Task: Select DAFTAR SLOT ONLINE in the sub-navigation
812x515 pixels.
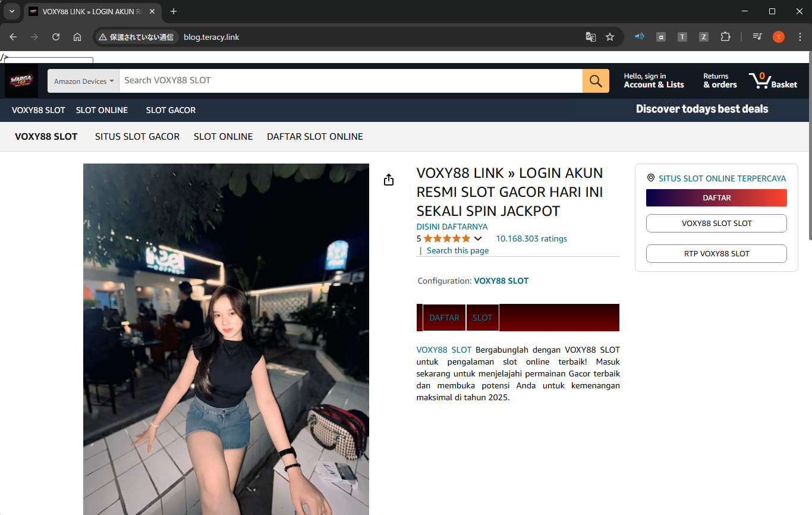Action: pos(315,137)
